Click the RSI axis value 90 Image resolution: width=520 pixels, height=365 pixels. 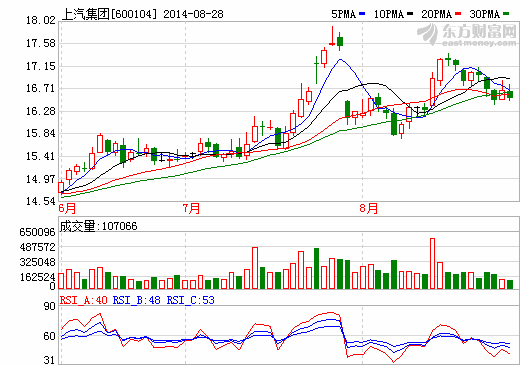49,306
